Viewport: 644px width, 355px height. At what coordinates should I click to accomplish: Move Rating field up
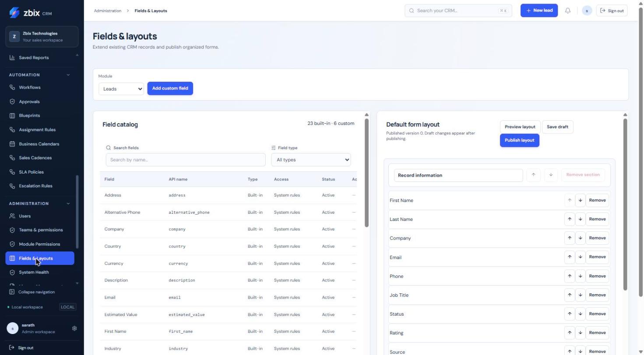(570, 333)
